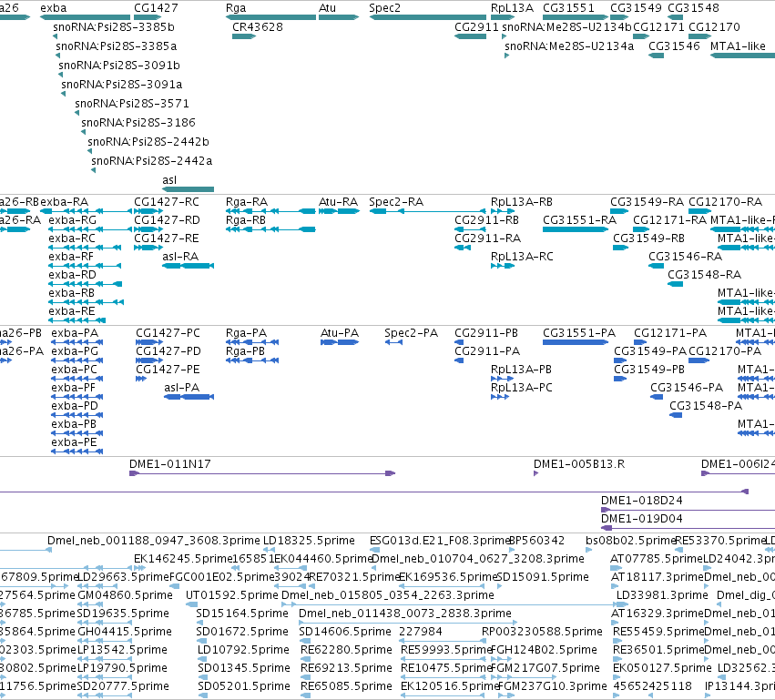
Task: Click the SD15164.5prime EST label
Action: (x=242, y=614)
